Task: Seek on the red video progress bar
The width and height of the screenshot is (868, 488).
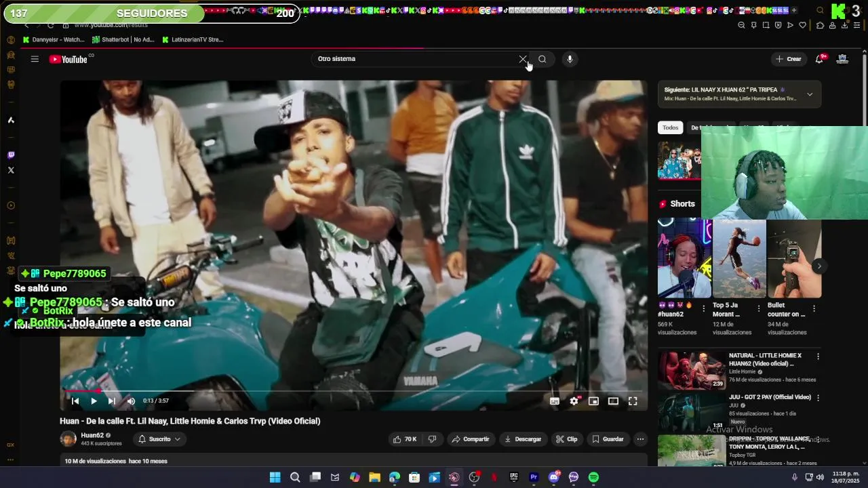Action: click(x=353, y=391)
